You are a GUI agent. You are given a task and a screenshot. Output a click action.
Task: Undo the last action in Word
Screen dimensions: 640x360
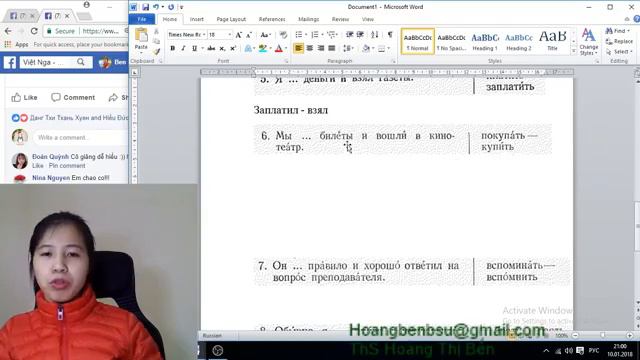(156, 7)
